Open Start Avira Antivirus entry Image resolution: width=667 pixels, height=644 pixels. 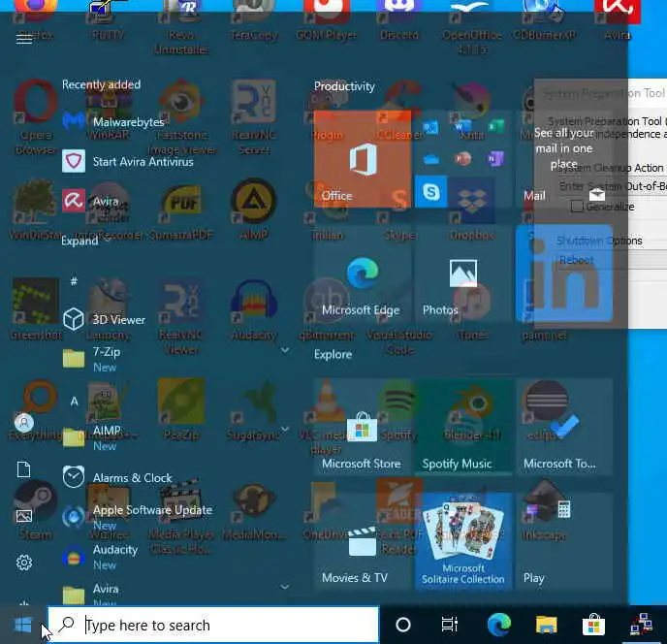(128, 162)
